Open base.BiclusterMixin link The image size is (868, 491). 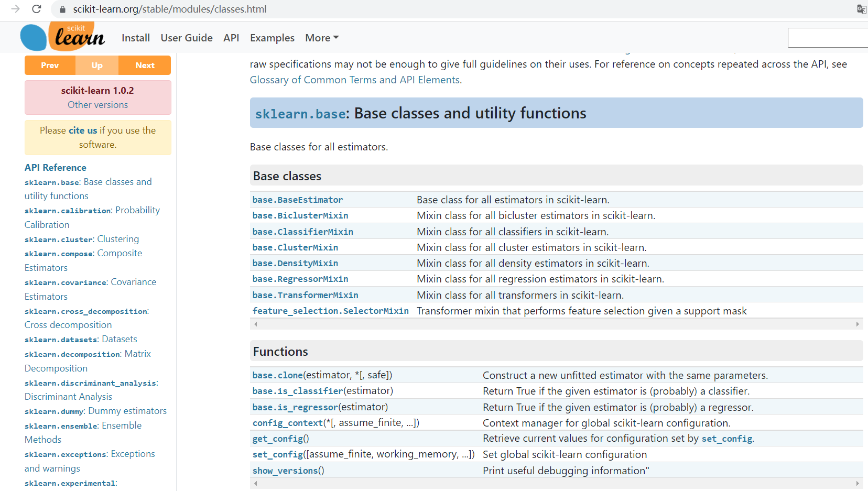[x=300, y=215]
